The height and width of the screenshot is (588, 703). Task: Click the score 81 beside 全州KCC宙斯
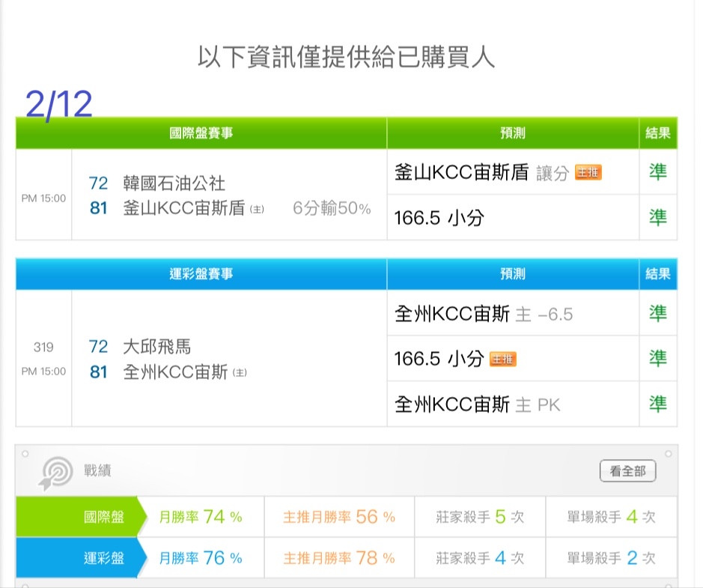(x=98, y=372)
